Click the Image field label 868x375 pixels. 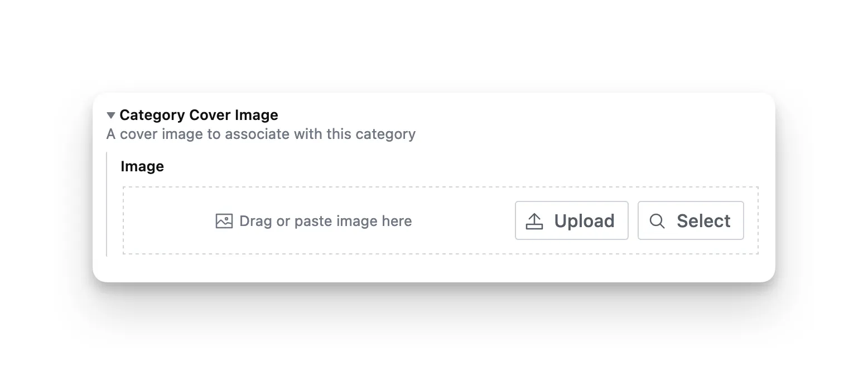(142, 166)
